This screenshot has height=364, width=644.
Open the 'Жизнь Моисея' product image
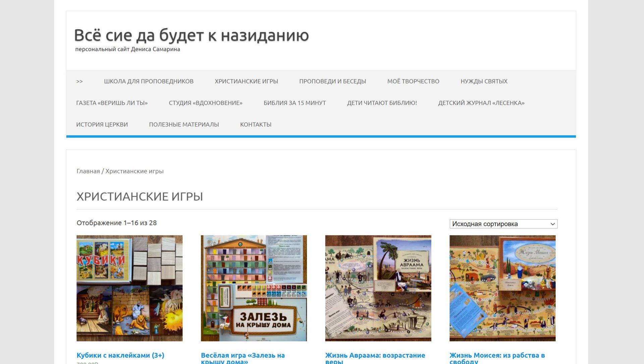(x=502, y=288)
